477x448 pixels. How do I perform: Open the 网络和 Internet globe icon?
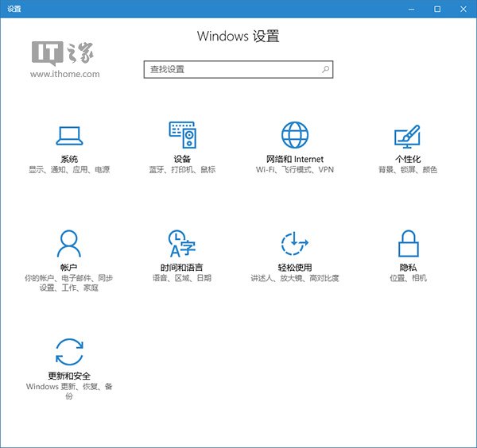click(x=295, y=135)
